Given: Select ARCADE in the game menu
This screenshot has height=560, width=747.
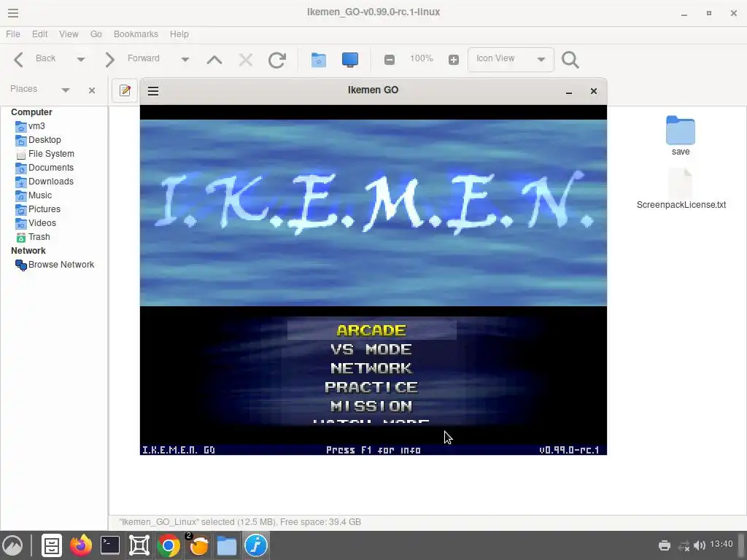Looking at the screenshot, I should coord(371,330).
